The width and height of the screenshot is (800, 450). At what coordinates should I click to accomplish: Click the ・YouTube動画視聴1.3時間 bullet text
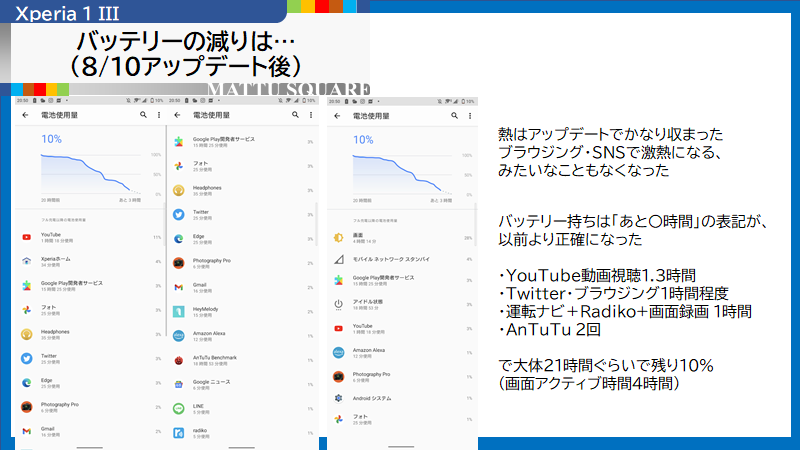point(597,276)
